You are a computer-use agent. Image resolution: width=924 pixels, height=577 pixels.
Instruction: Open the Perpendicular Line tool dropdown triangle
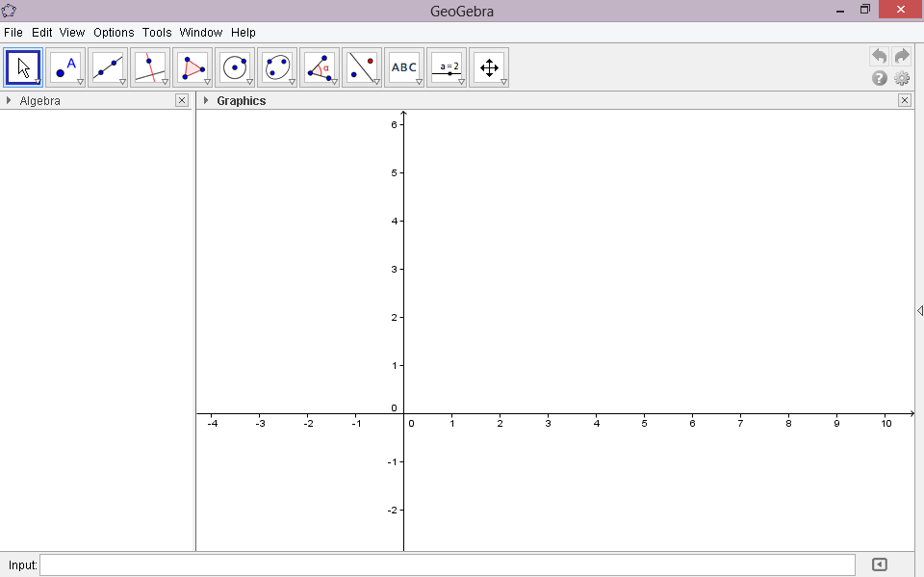click(165, 82)
